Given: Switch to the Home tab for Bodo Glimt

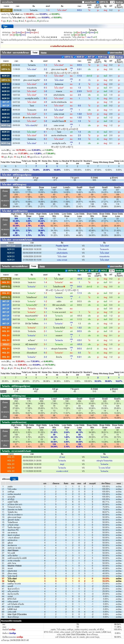Looking at the screenshot, I should 44,52.
